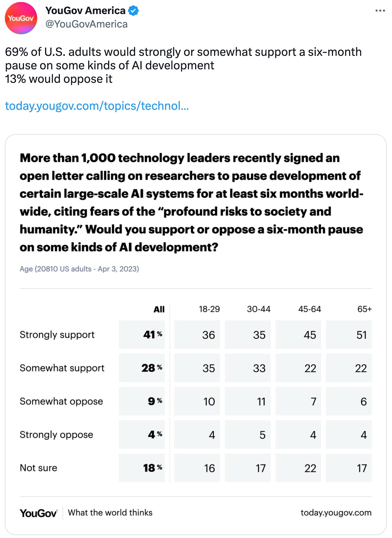Click the blue verified badge icon
This screenshot has width=392, height=538.
point(133,11)
